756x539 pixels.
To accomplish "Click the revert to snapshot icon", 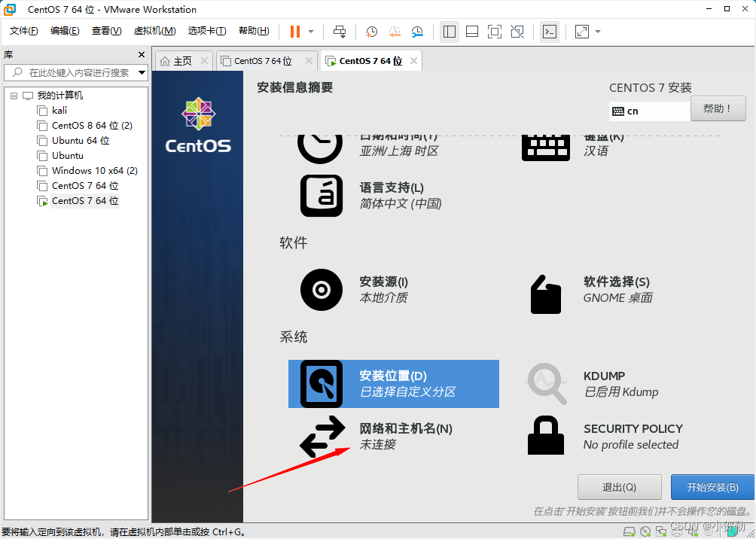I will coord(395,32).
